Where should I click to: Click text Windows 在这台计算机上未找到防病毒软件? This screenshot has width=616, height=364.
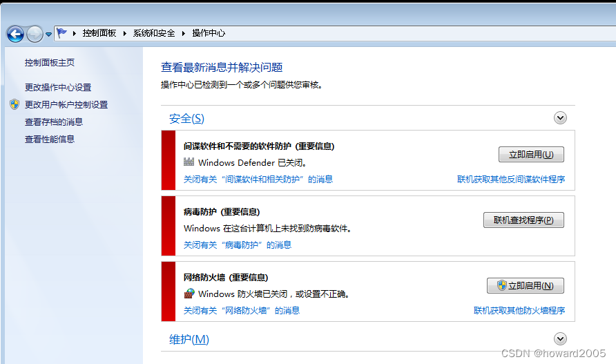click(267, 229)
